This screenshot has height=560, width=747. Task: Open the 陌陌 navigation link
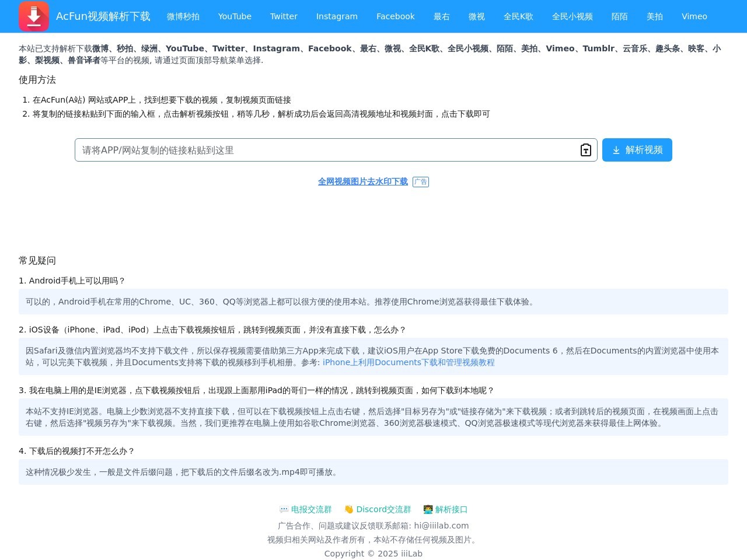pos(619,16)
